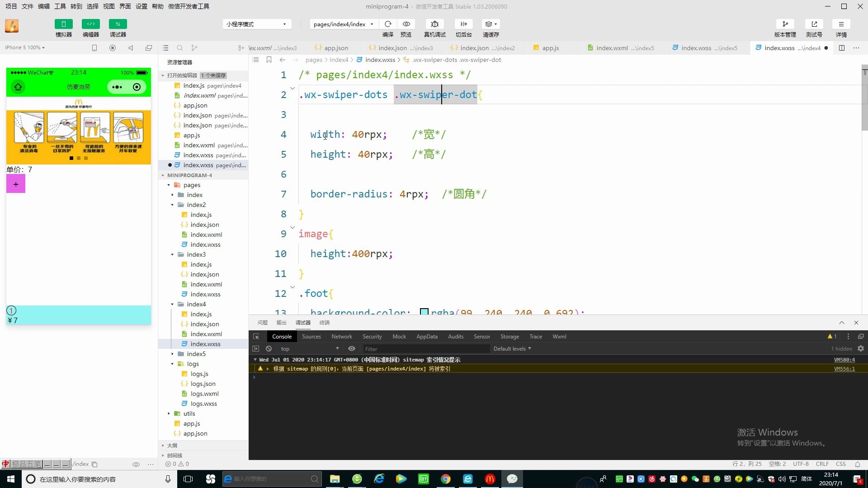
Task: Switch to the Network tab
Action: pyautogui.click(x=341, y=337)
